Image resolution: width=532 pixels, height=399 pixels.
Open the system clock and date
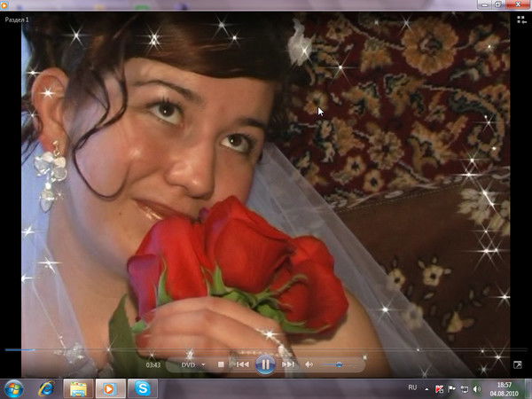(504, 388)
